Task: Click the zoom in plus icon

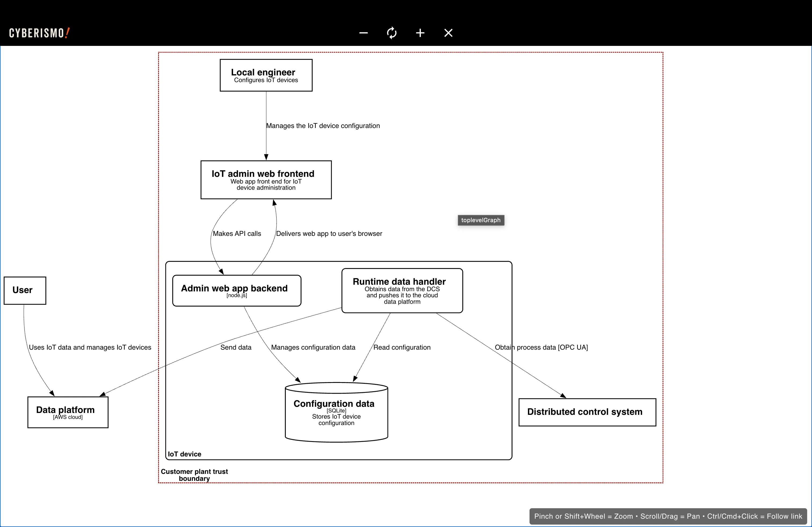Action: [420, 33]
